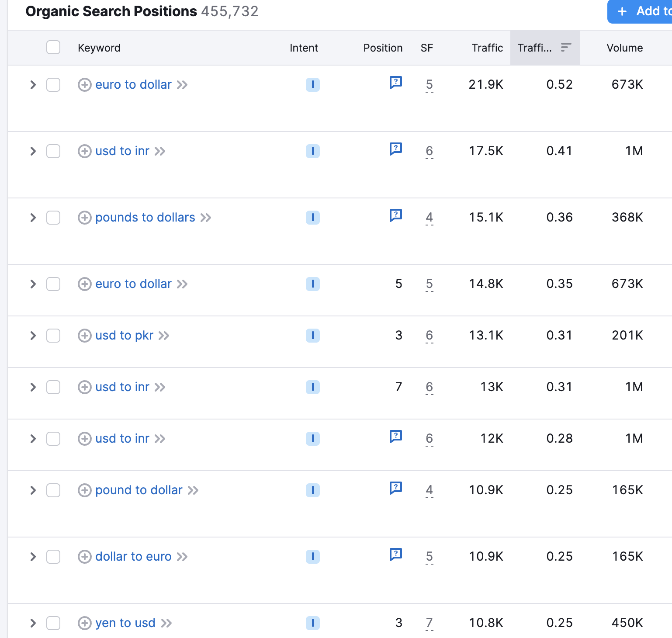This screenshot has height=638, width=672.
Task: Open the pounds to dollars keyword link
Action: (145, 217)
